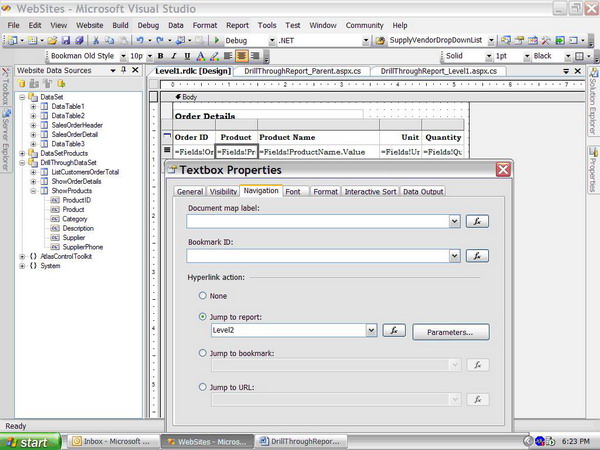Image resolution: width=600 pixels, height=450 pixels.
Task: Save the file with the floppy icon
Action: (66, 40)
